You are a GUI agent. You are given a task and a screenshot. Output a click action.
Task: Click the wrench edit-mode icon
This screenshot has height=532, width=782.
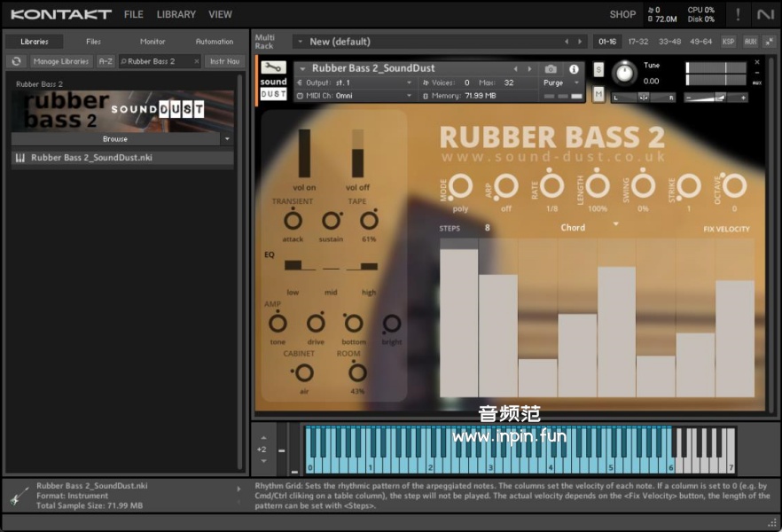click(273, 68)
